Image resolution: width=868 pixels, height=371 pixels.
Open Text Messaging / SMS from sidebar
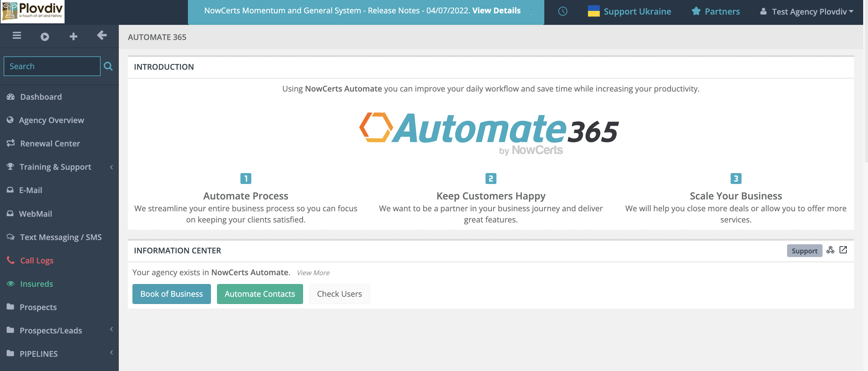coord(60,237)
